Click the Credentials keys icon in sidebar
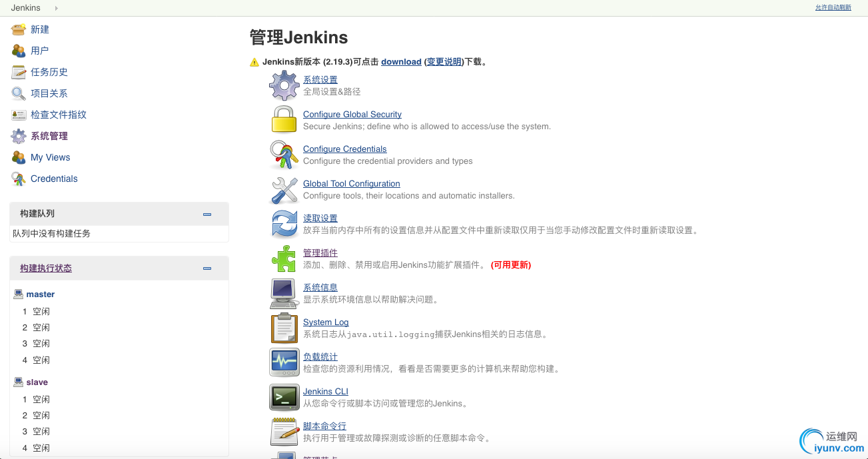Image resolution: width=868 pixels, height=459 pixels. 19,179
